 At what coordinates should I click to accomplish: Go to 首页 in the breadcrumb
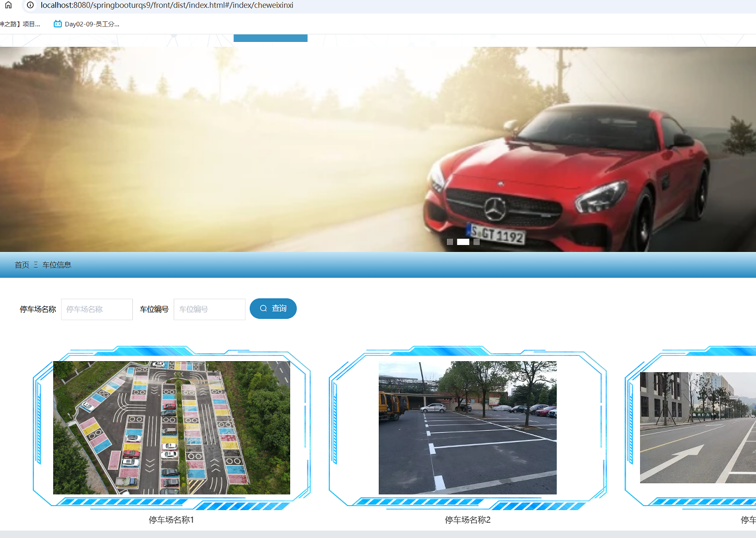(22, 265)
